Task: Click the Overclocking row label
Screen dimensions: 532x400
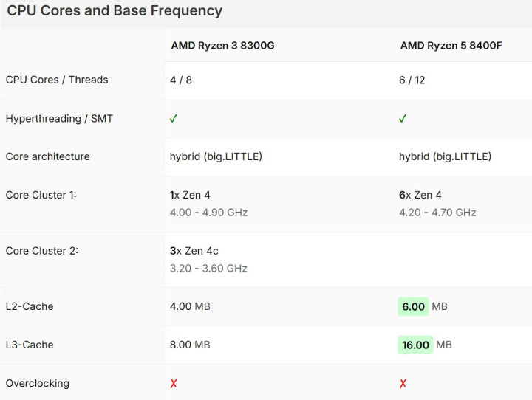Action: pos(37,383)
